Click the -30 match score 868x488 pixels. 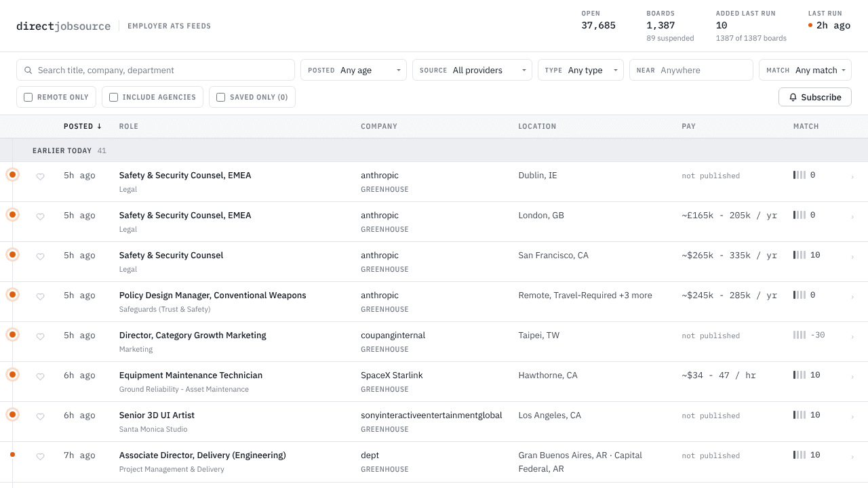(817, 335)
